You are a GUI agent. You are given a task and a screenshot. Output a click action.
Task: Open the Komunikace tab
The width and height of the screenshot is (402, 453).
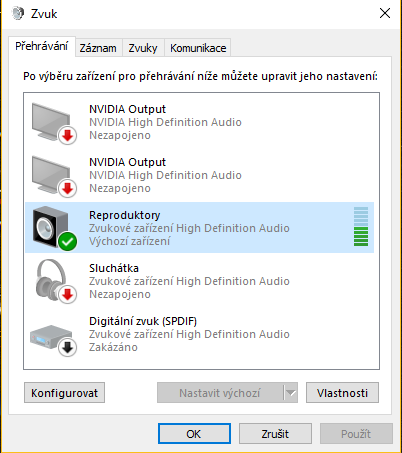pyautogui.click(x=198, y=48)
